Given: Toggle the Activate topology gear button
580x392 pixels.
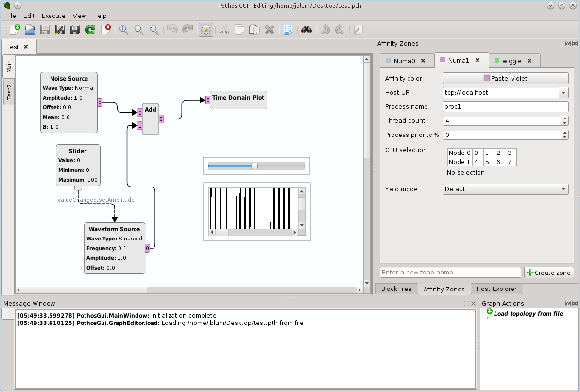Looking at the screenshot, I should tap(206, 30).
